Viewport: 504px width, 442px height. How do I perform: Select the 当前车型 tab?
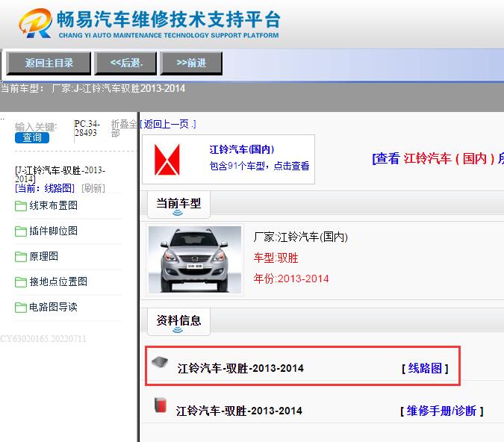(x=178, y=205)
